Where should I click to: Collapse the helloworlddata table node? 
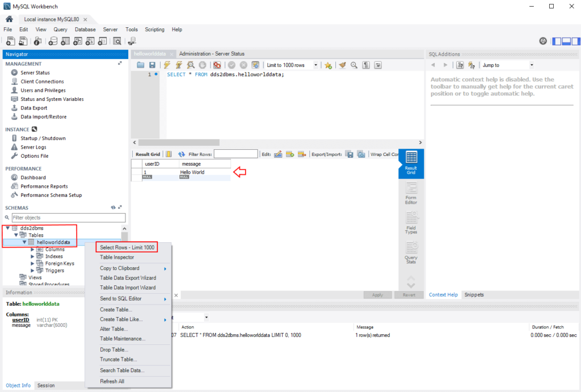click(x=24, y=242)
